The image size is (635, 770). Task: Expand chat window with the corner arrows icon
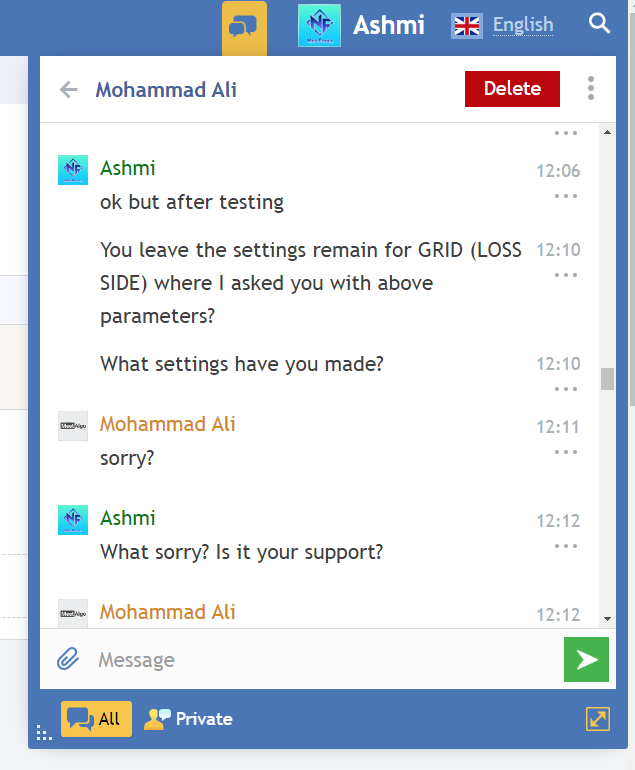click(x=598, y=718)
